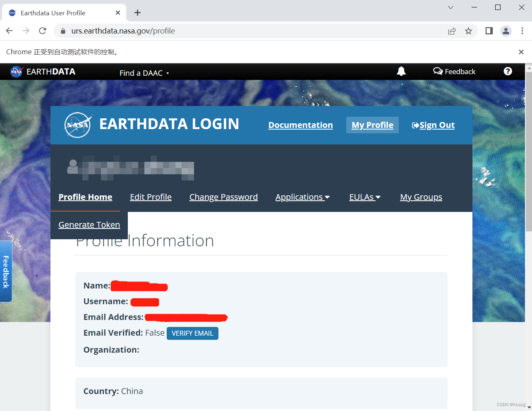Dismiss the automated software control notice
This screenshot has height=411, width=532.
click(x=521, y=52)
